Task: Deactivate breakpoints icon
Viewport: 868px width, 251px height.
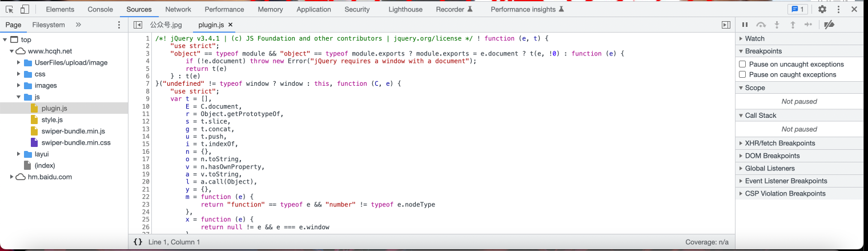Action: click(830, 25)
